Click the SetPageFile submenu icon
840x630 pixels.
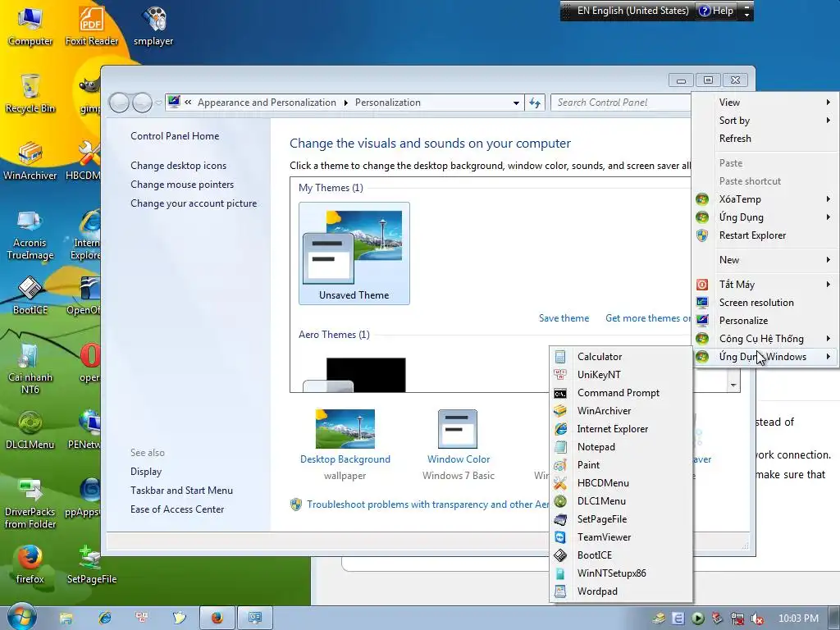coord(560,519)
